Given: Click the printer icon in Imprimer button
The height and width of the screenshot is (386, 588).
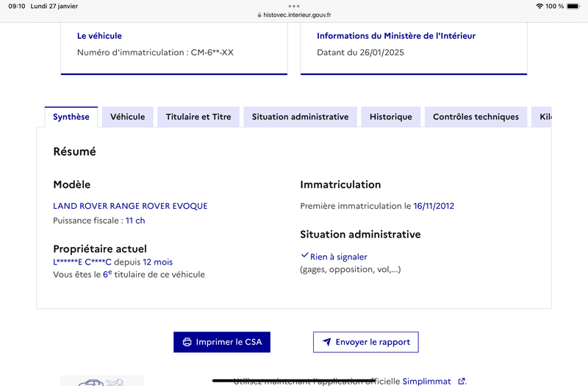Looking at the screenshot, I should (x=187, y=342).
